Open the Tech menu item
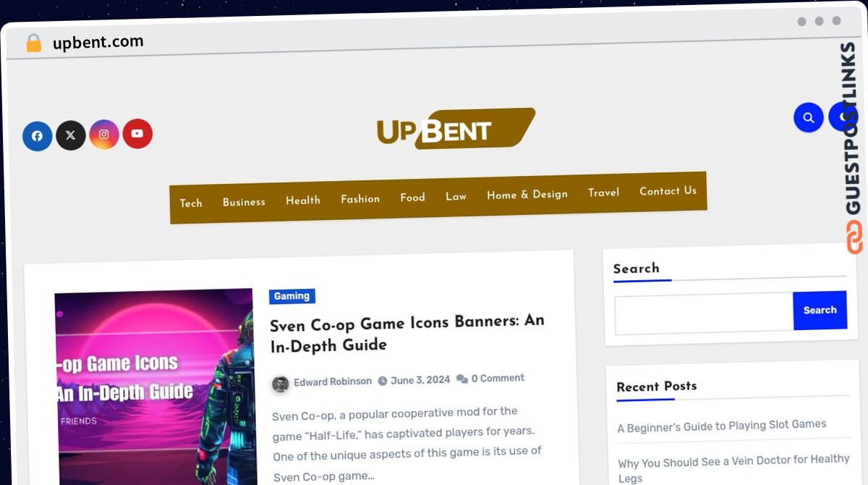Screen dimensions: 868x485 coord(191,203)
